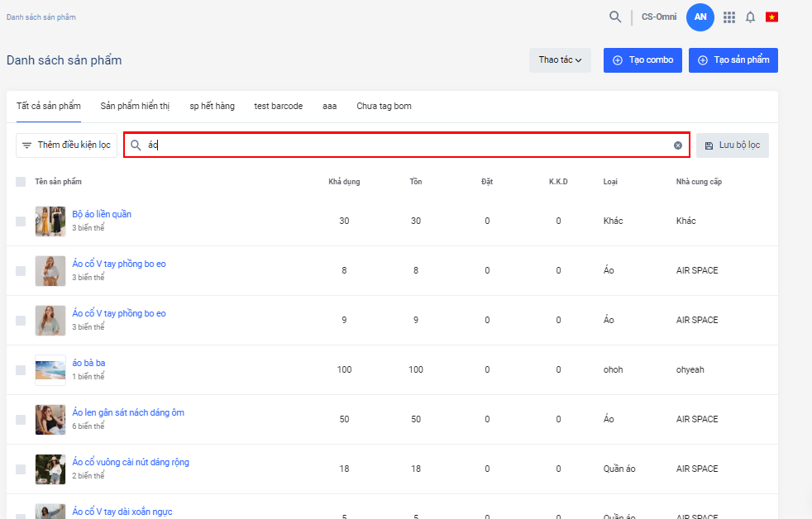812x519 pixels.
Task: Clear the search field with X icon
Action: tap(678, 145)
